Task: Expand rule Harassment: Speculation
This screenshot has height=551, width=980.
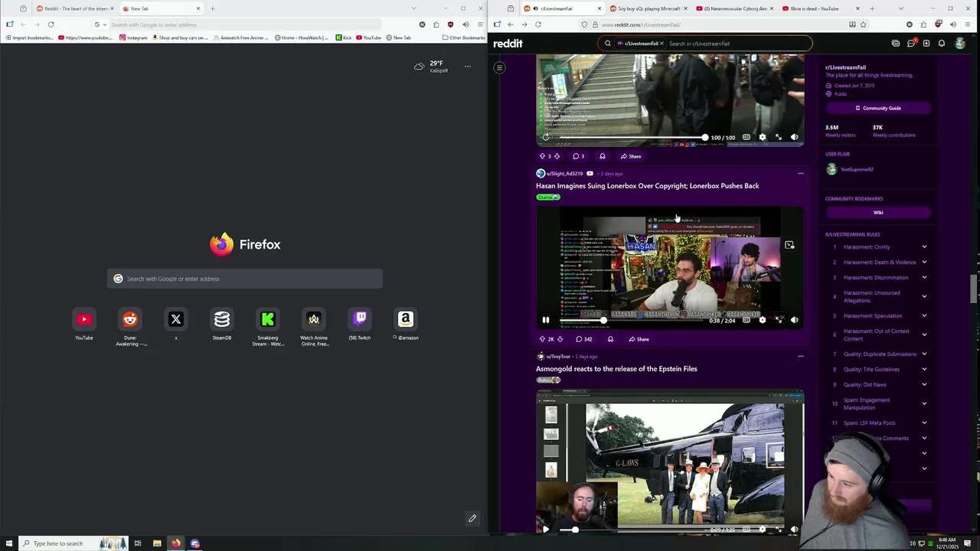Action: [x=924, y=316]
